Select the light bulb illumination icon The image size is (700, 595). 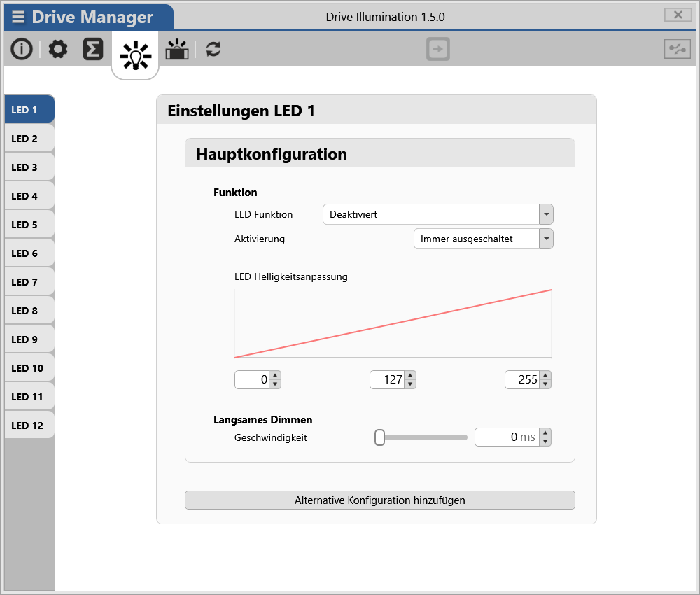tap(135, 55)
